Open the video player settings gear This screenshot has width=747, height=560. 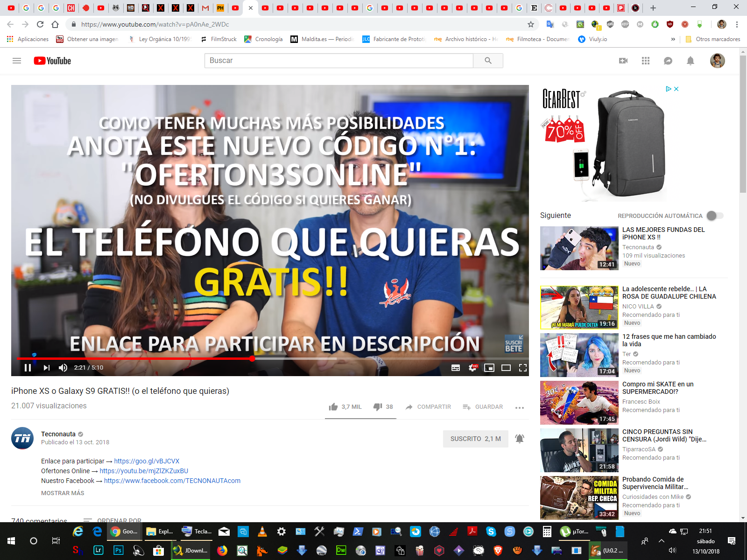tap(472, 368)
